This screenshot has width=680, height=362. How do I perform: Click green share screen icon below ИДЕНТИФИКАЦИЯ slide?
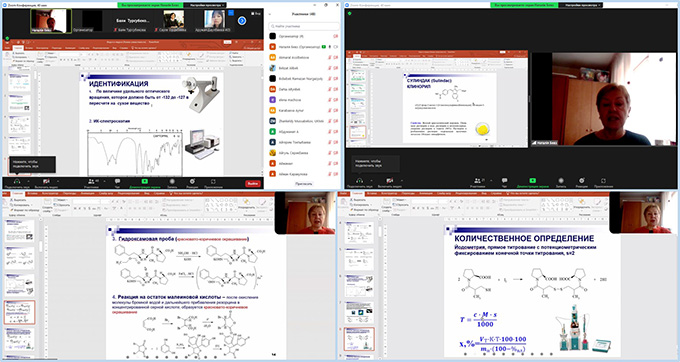(x=144, y=181)
